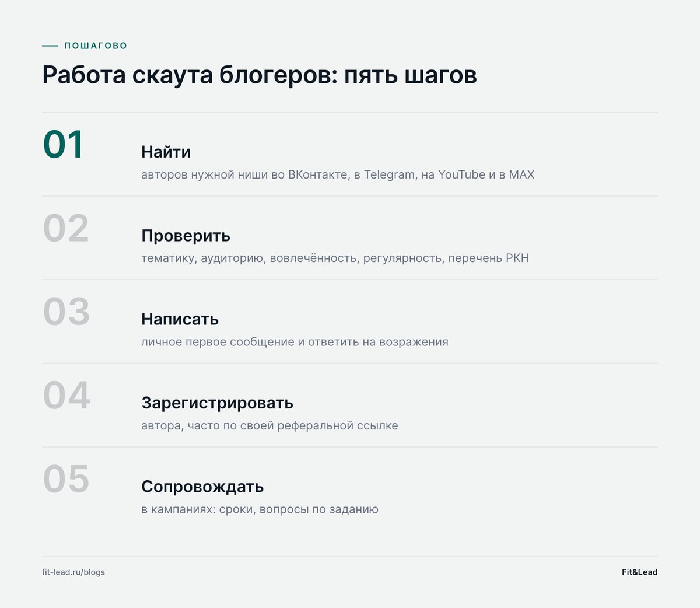Click the step number "01"

(x=64, y=144)
